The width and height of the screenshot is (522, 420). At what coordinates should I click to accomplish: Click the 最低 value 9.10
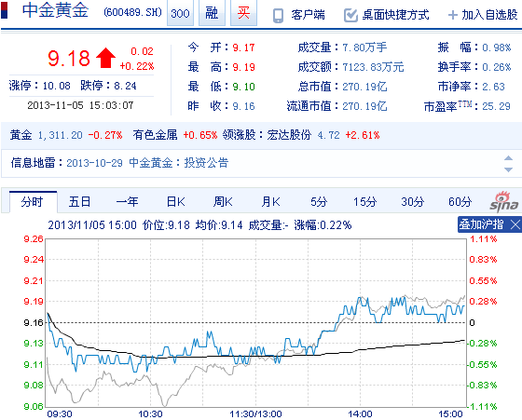(x=243, y=87)
